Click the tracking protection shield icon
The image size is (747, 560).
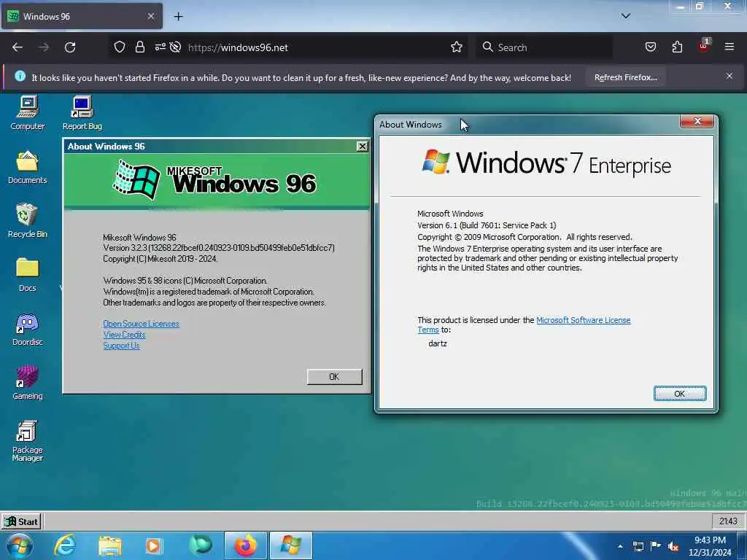tap(120, 47)
